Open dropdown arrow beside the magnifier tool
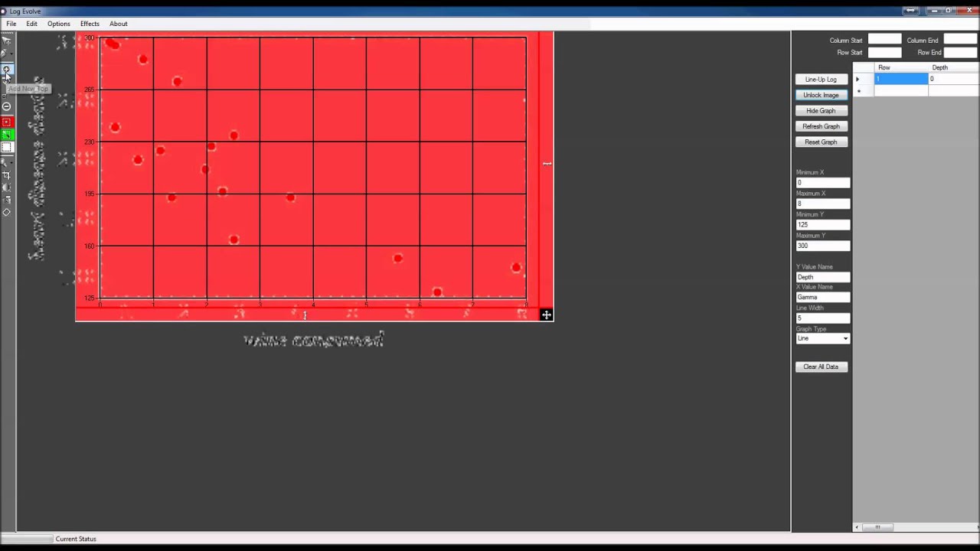Image resolution: width=980 pixels, height=551 pixels. point(11,162)
